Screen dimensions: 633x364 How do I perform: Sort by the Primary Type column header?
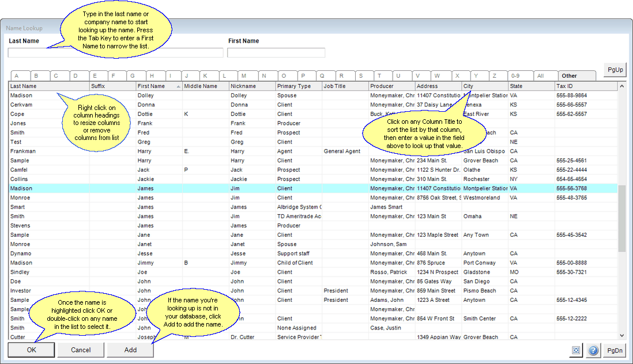(298, 86)
